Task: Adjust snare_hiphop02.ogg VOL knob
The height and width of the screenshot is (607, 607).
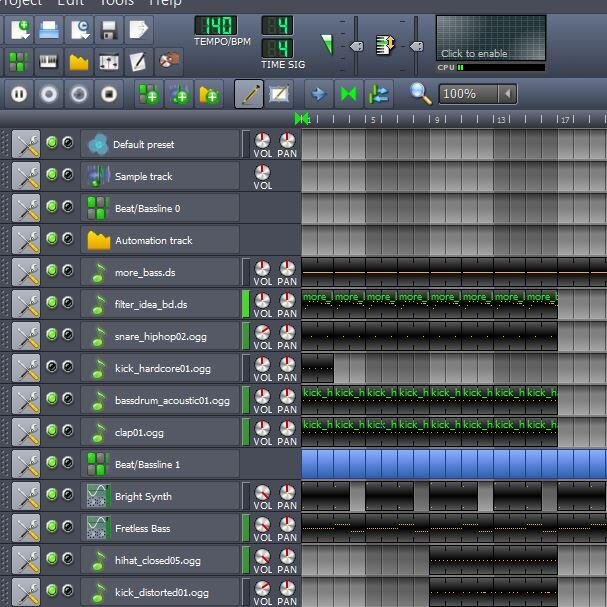Action: click(x=262, y=332)
